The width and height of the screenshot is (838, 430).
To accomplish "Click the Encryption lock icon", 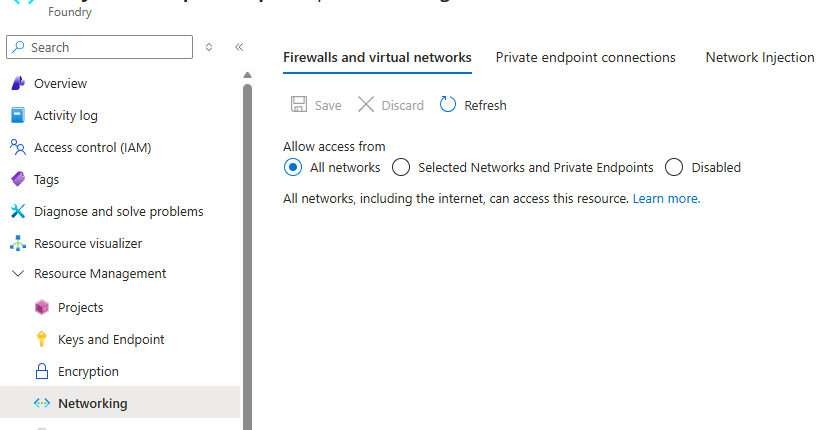I will pyautogui.click(x=42, y=372).
